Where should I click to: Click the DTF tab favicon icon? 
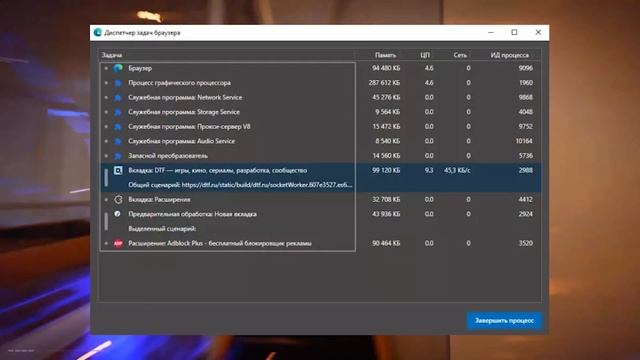118,170
